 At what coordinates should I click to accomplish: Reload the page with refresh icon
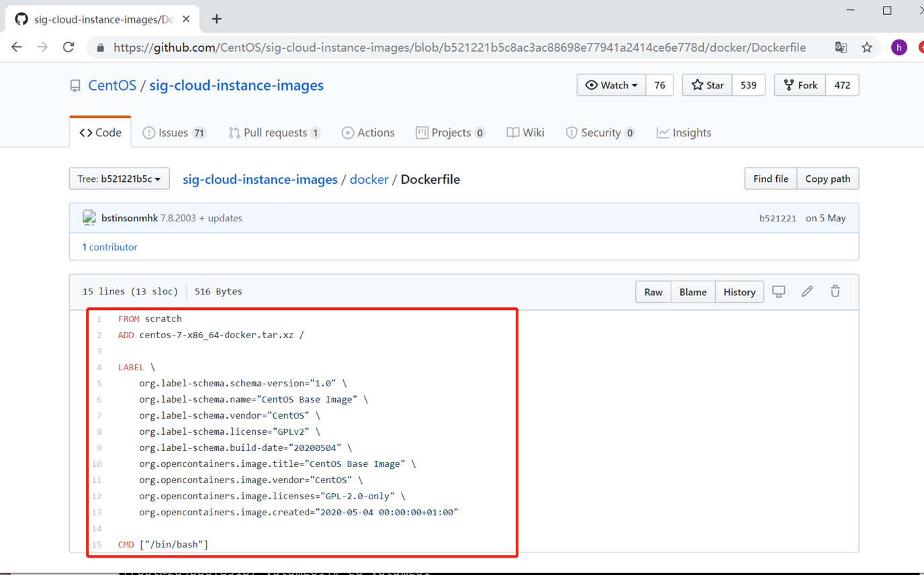(x=68, y=48)
